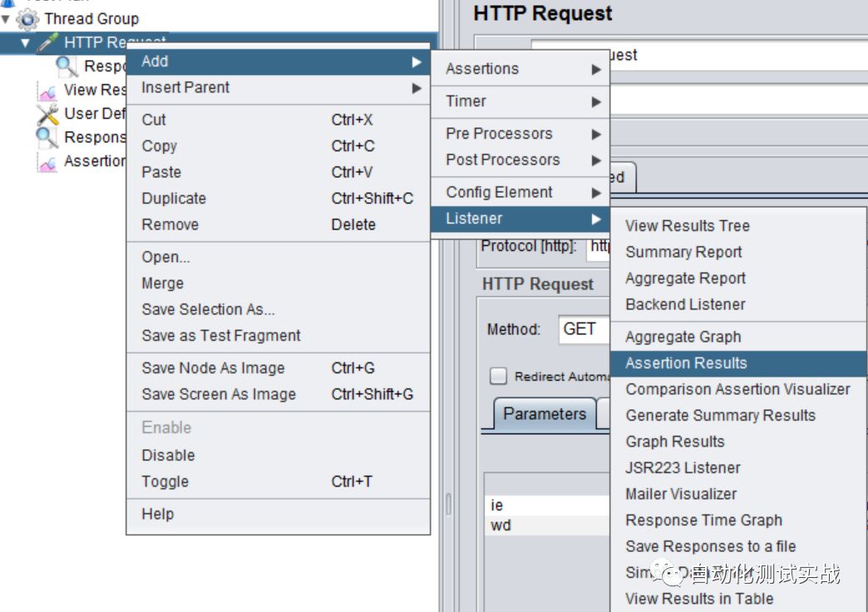Select Duplicate from the context menu
Viewport: 868px width, 612px height.
coord(278,198)
